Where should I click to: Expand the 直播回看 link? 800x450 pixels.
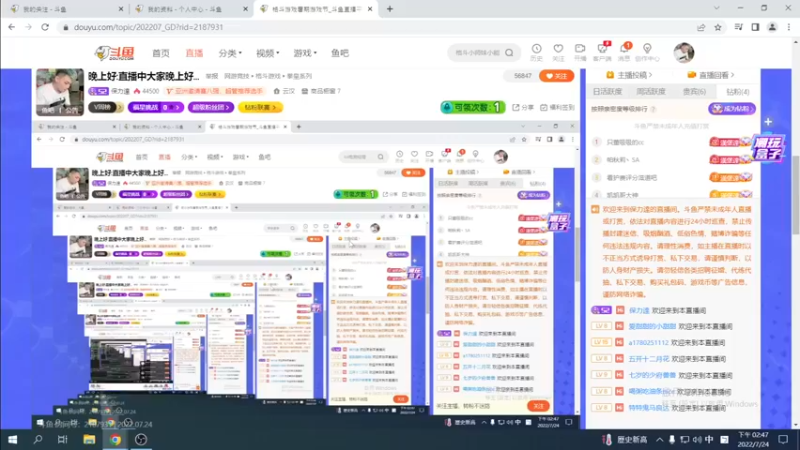tap(711, 75)
